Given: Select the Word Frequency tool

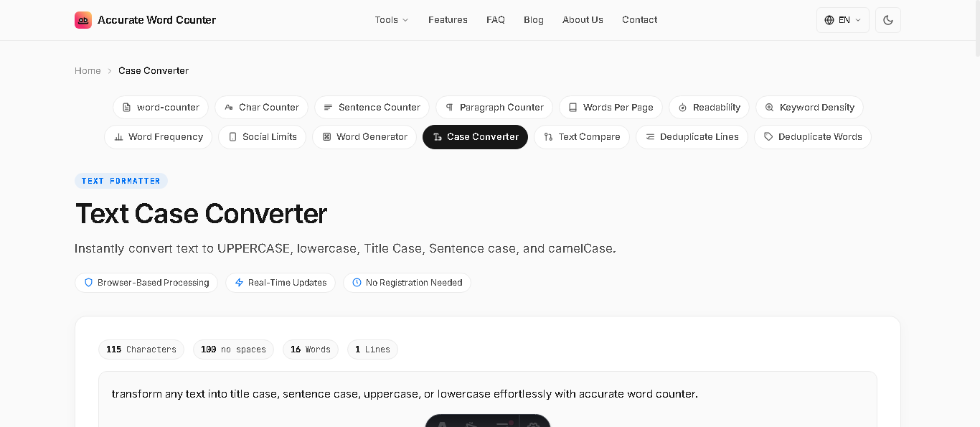Looking at the screenshot, I should 159,137.
